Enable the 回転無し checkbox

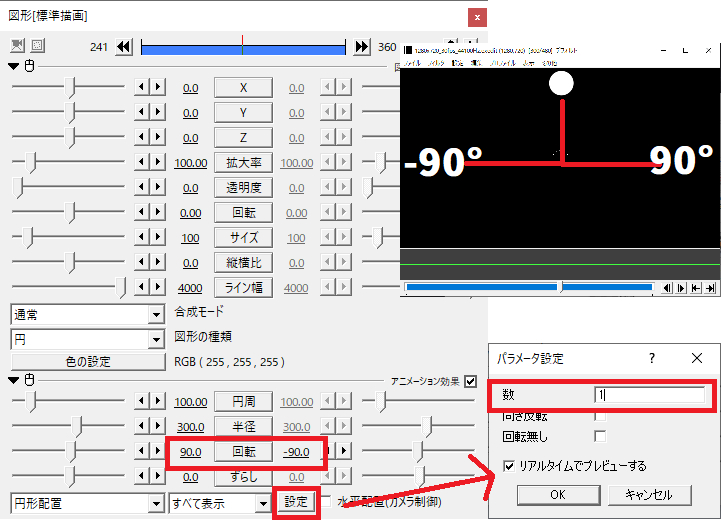coord(600,436)
